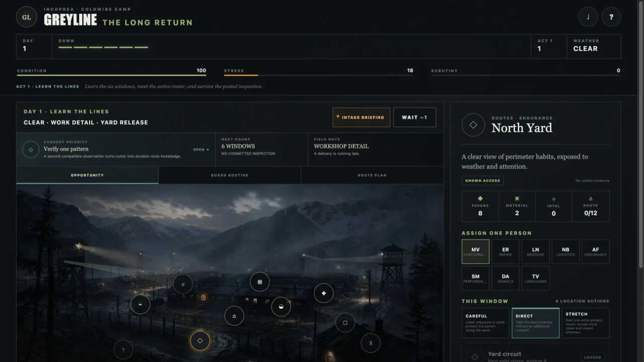
Task: Click the '4 LOCATION ACTIONS' label
Action: (x=582, y=301)
